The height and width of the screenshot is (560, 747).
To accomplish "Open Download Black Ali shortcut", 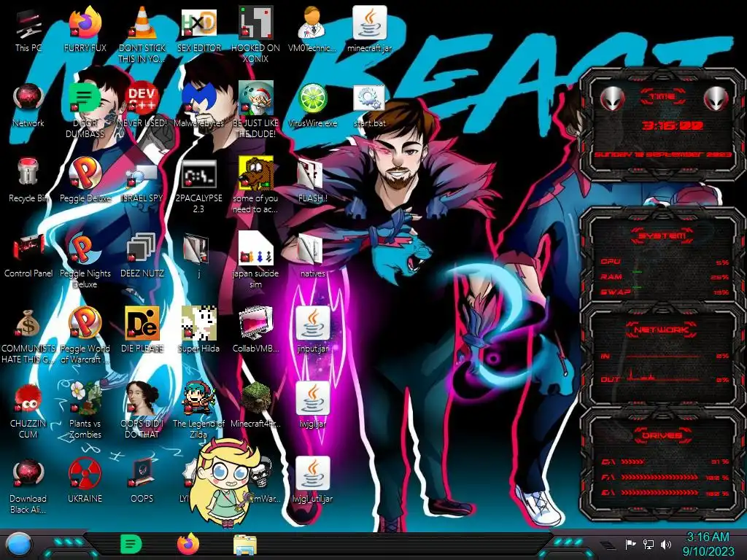I will pyautogui.click(x=28, y=486).
